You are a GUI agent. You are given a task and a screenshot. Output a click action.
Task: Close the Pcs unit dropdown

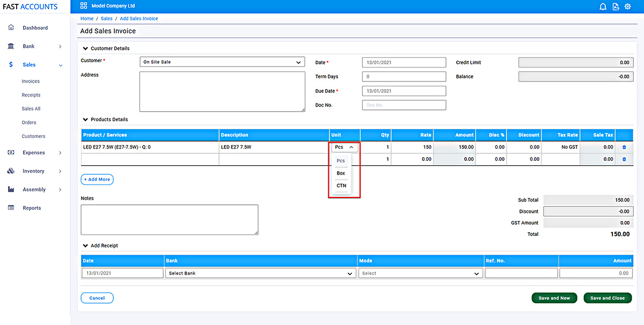click(345, 147)
